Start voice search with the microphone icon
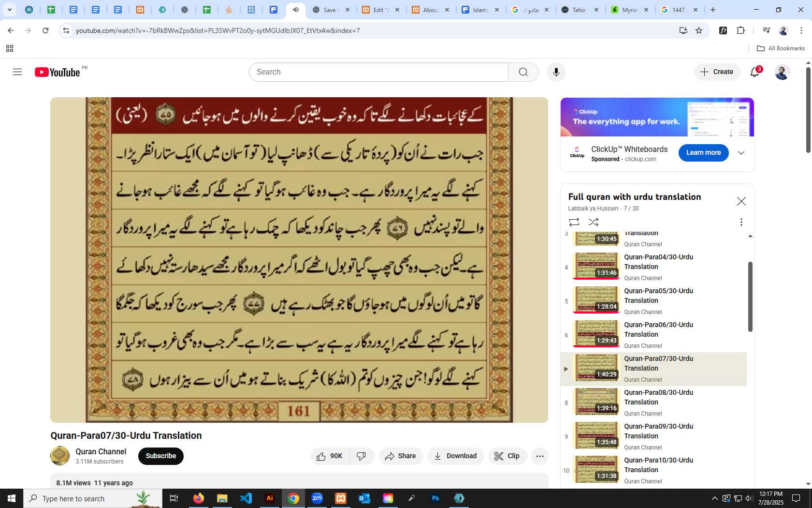 (556, 72)
